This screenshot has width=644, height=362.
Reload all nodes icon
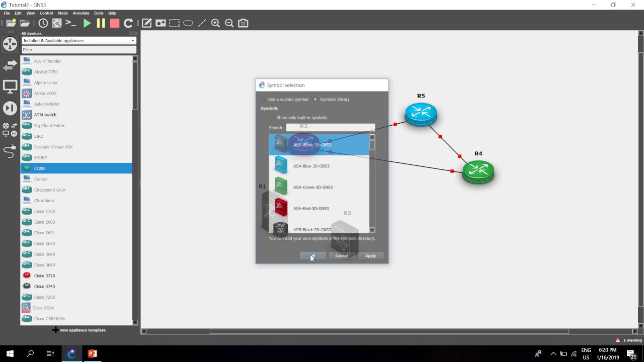pos(128,23)
